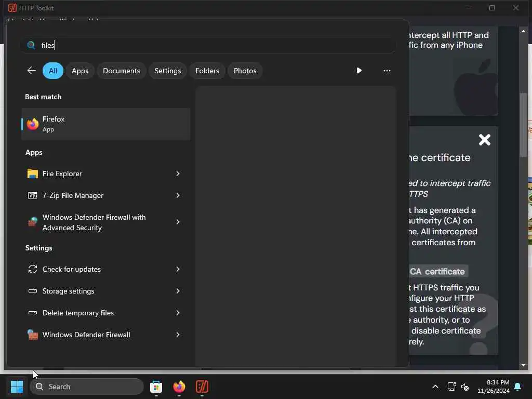This screenshot has width=532, height=399.
Task: Expand Check for updates chevron
Action: point(178,270)
